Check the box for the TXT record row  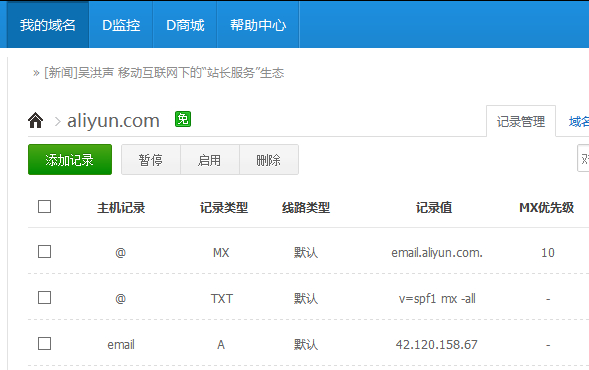[44, 298]
